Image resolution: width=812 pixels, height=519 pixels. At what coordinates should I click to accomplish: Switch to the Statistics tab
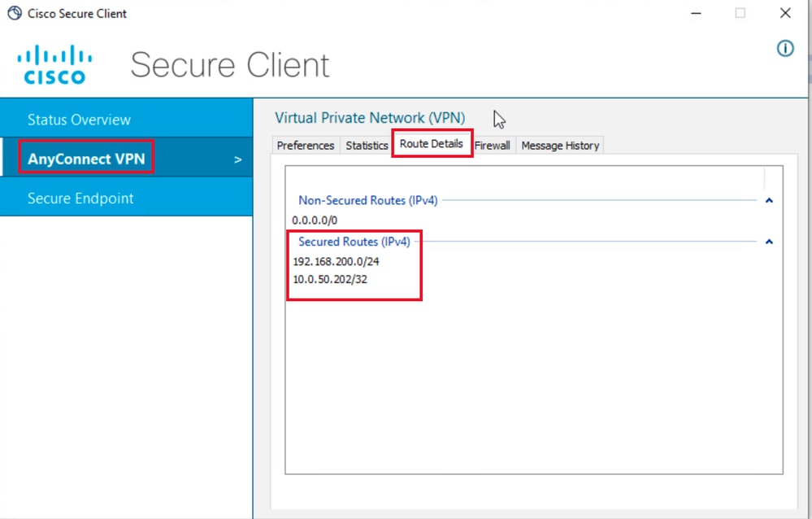(366, 145)
